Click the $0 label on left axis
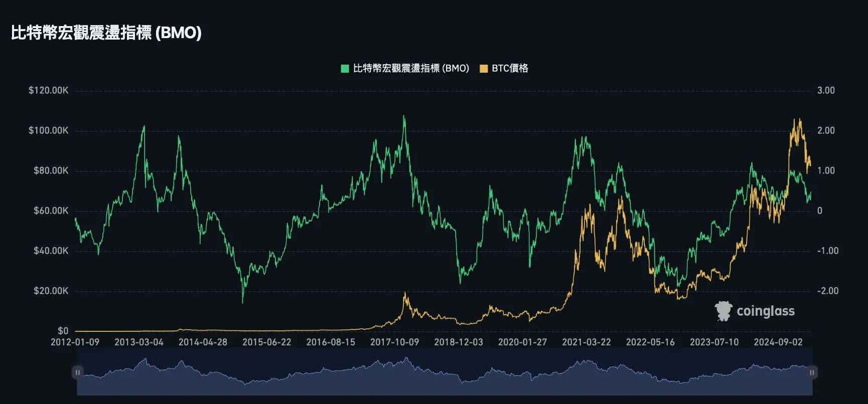Screen dimensions: 868x404 coord(63,331)
